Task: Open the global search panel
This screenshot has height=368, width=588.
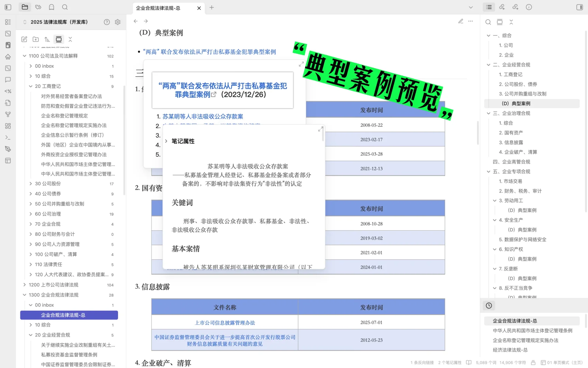Action: tap(65, 7)
